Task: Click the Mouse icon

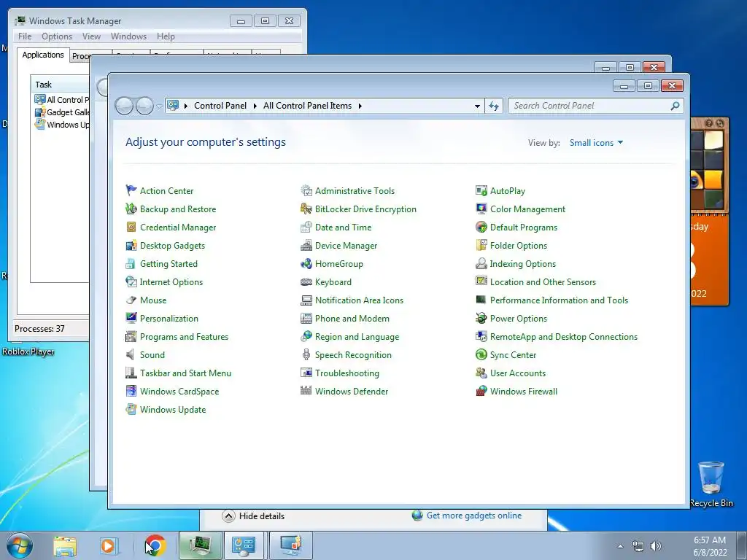Action: 131,300
